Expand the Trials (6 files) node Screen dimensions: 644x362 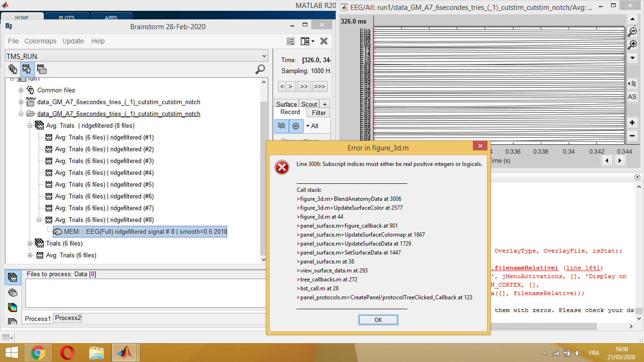30,243
